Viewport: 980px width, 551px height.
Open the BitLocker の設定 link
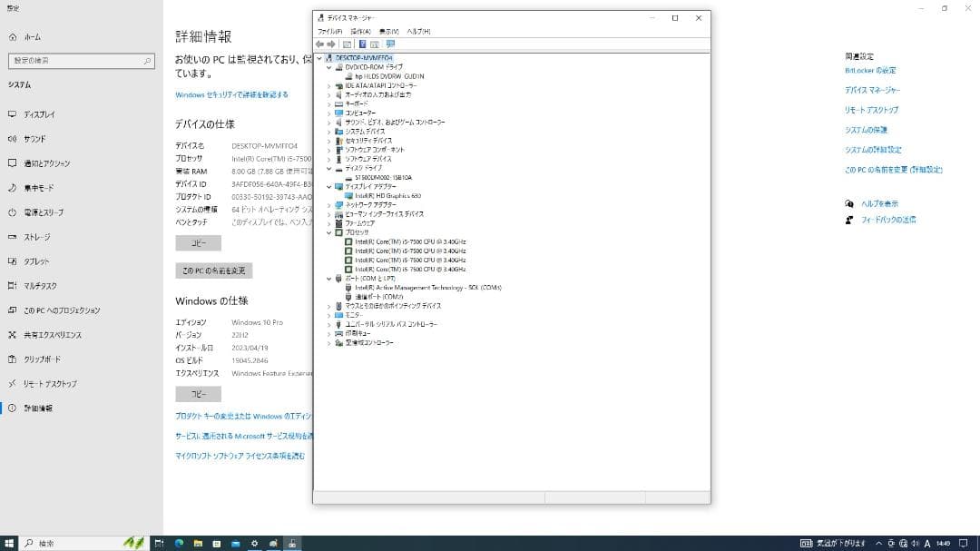click(x=869, y=70)
